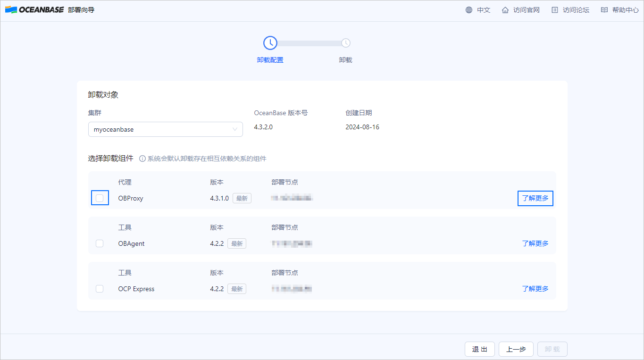The height and width of the screenshot is (360, 644).
Task: Click the blurred OBAgent deployment node
Action: 292,243
